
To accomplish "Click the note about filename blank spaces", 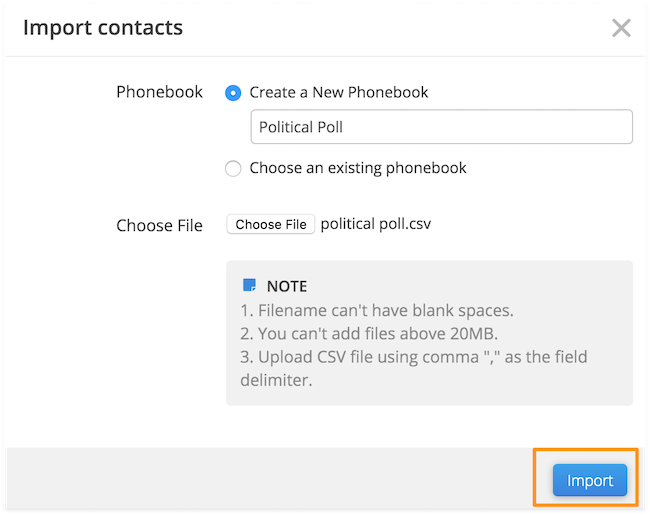I will tap(376, 310).
